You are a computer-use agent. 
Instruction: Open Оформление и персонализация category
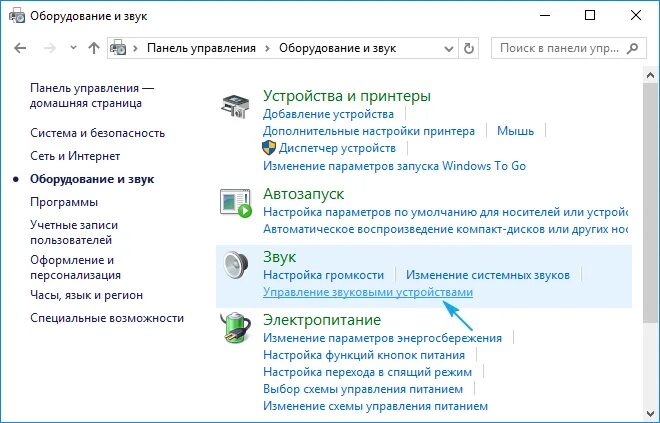pyautogui.click(x=75, y=267)
